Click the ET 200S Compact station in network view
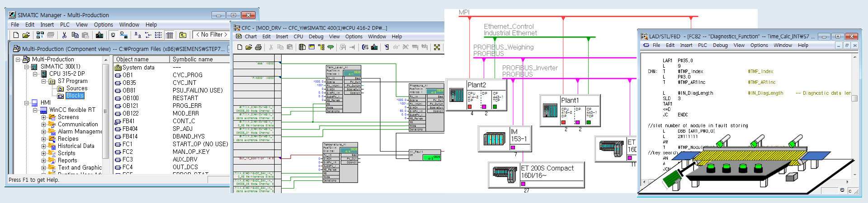The width and height of the screenshot is (868, 203). pyautogui.click(x=537, y=175)
